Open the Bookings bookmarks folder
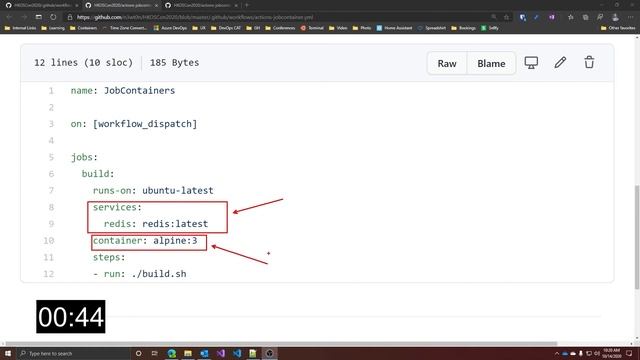The width and height of the screenshot is (640, 360). (463, 28)
